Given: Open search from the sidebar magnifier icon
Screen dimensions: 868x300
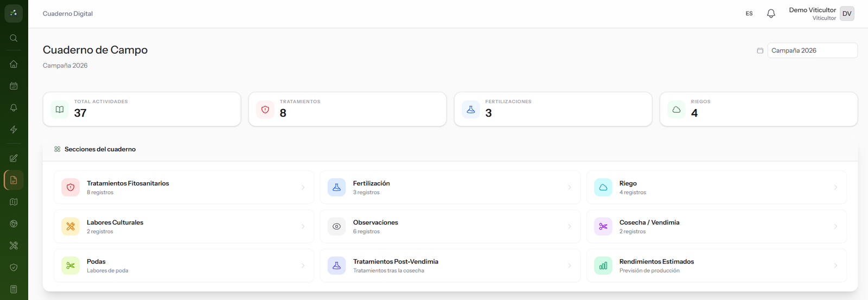Looking at the screenshot, I should pyautogui.click(x=14, y=38).
